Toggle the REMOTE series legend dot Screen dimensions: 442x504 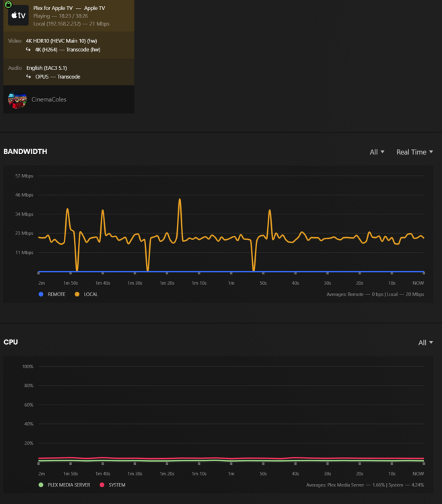41,294
